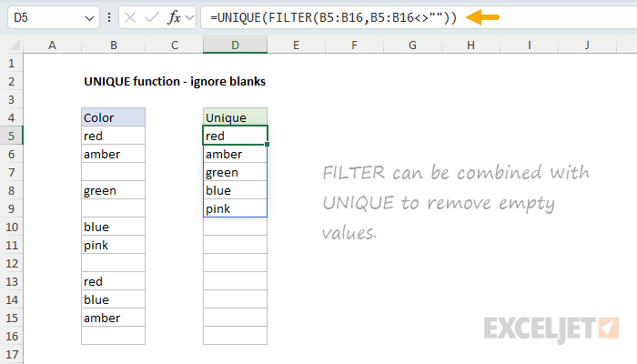637x364 pixels.
Task: Click the 'Unique' header cell
Action: point(235,117)
